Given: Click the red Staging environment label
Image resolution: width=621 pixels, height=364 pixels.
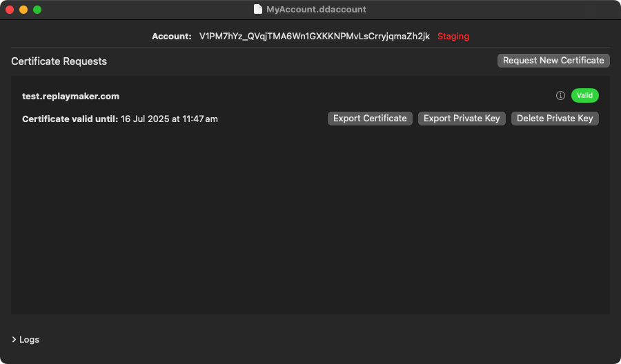Looking at the screenshot, I should click(x=453, y=36).
